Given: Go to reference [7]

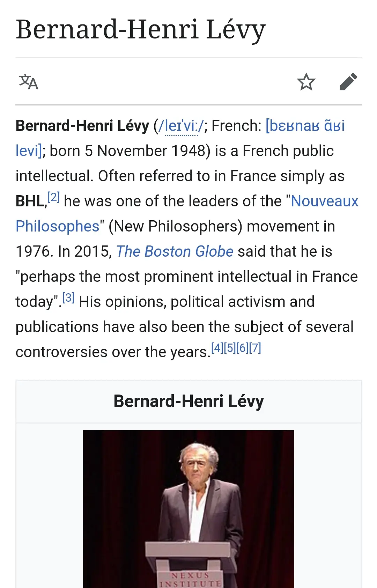Looking at the screenshot, I should coord(255,348).
